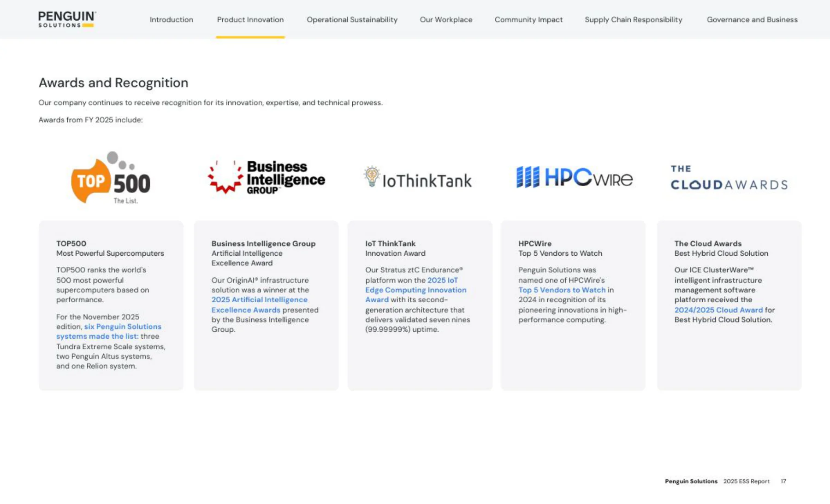The image size is (830, 504).
Task: Open the 2025 IoT Edge Computing Innovation Award link
Action: (416, 290)
